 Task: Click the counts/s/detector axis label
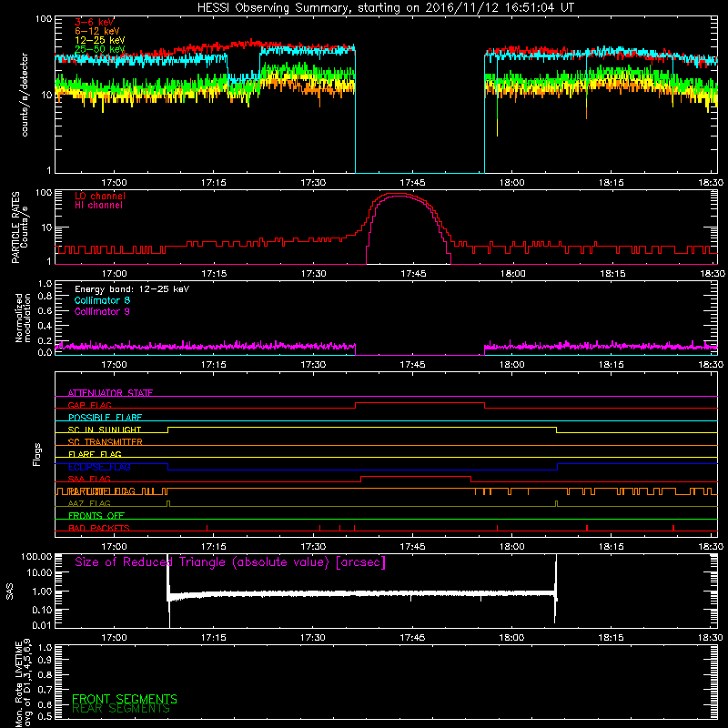pos(25,95)
